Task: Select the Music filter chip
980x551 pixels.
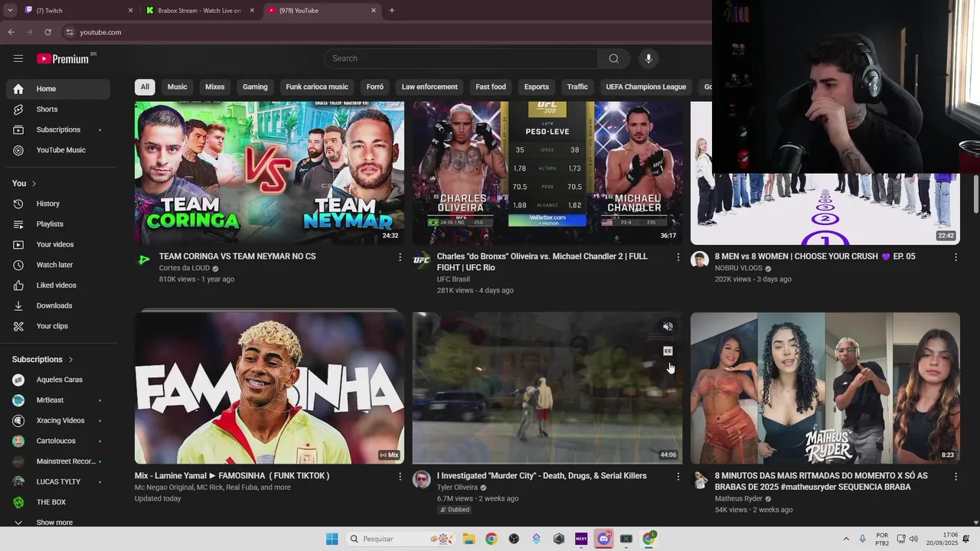Action: 178,87
